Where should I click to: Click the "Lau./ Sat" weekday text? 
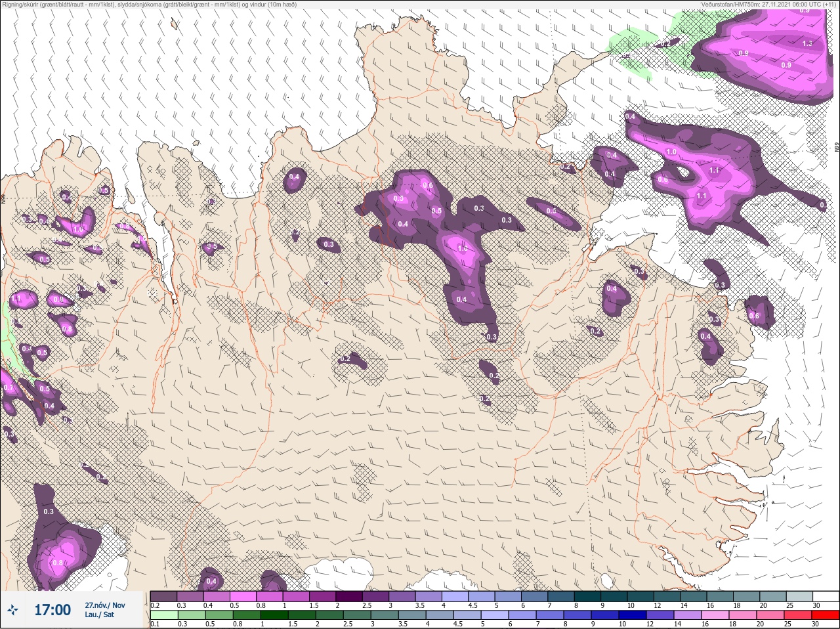click(100, 615)
